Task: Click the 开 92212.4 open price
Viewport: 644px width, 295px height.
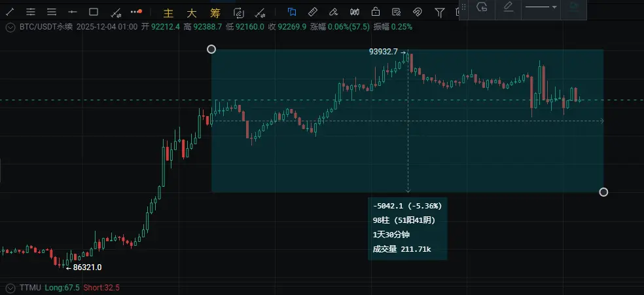Action: pos(160,27)
